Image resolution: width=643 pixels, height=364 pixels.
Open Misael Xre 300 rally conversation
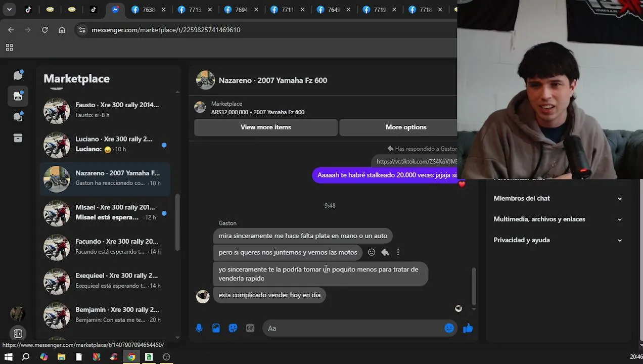pos(105,212)
